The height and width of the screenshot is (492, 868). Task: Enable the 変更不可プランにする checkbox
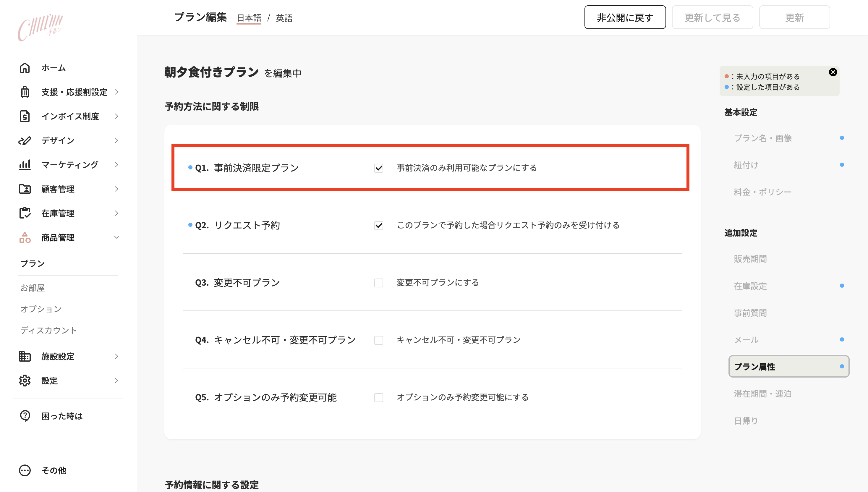tap(379, 283)
